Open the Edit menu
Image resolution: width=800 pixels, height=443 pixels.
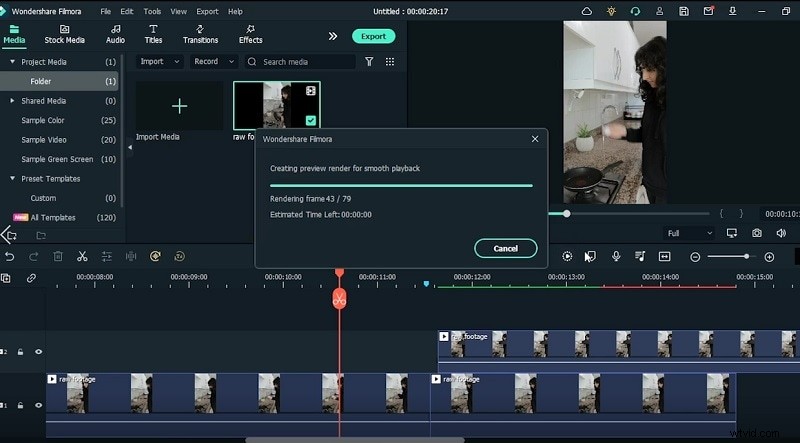(127, 11)
